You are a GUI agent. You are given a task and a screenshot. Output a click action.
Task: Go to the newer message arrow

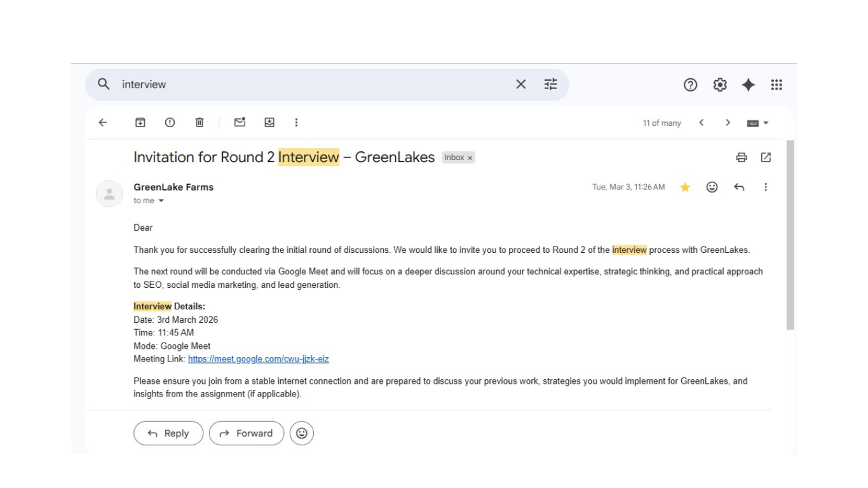click(702, 123)
